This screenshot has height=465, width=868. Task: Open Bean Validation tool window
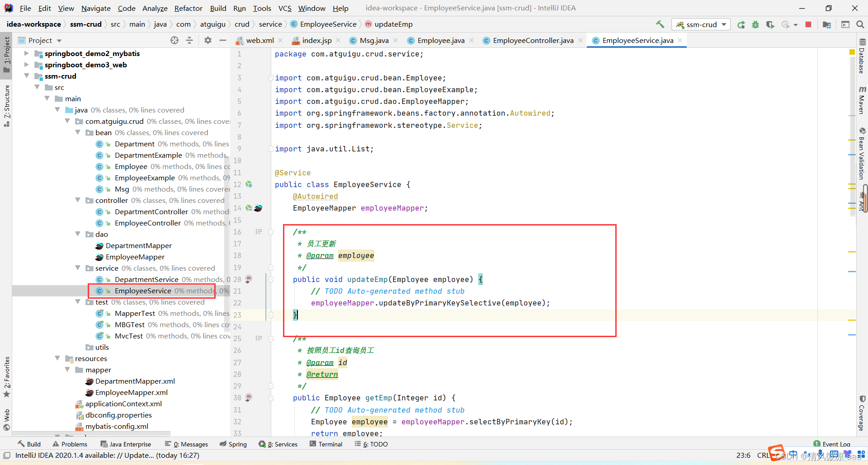(x=862, y=154)
